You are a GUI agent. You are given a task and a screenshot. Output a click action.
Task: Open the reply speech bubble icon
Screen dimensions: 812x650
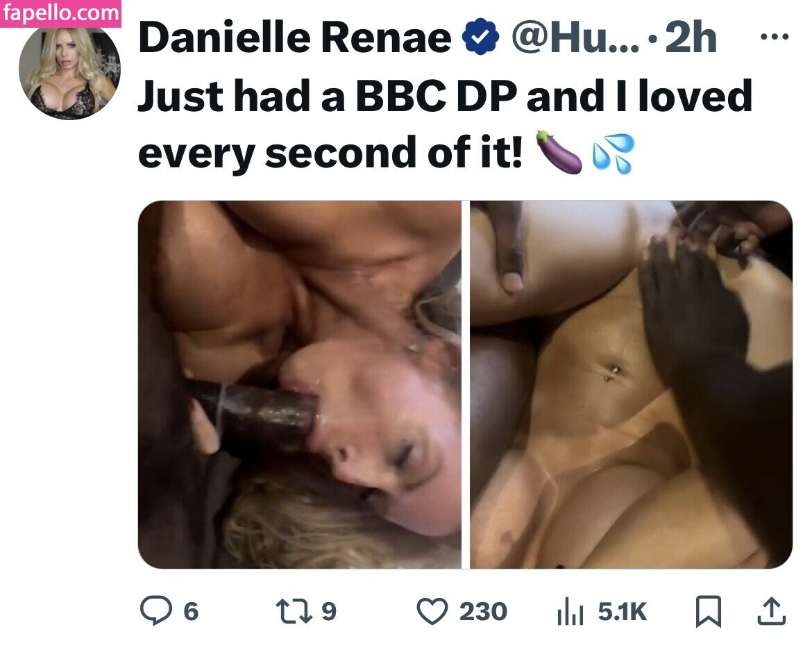pyautogui.click(x=156, y=610)
